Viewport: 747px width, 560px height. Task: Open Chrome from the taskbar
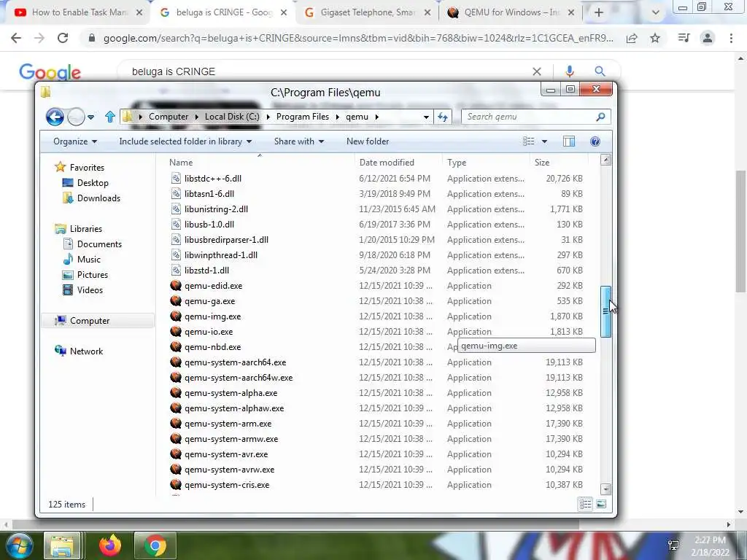coord(155,545)
